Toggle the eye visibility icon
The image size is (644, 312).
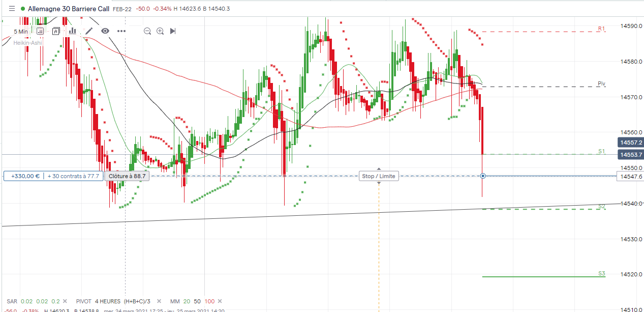(105, 31)
